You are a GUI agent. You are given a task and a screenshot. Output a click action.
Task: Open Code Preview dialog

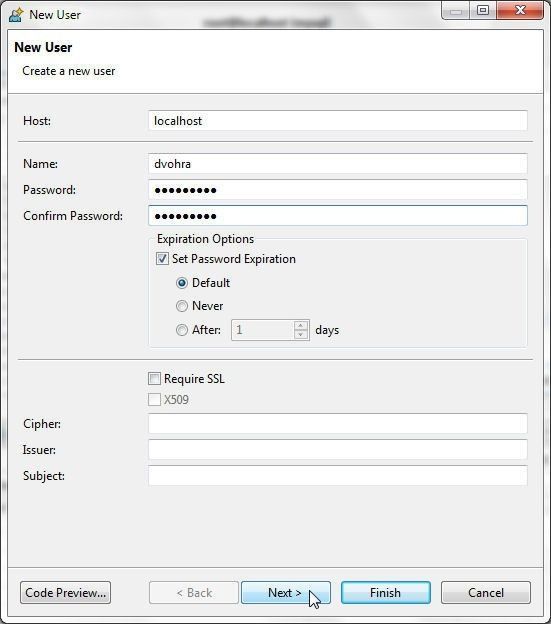pyautogui.click(x=66, y=593)
